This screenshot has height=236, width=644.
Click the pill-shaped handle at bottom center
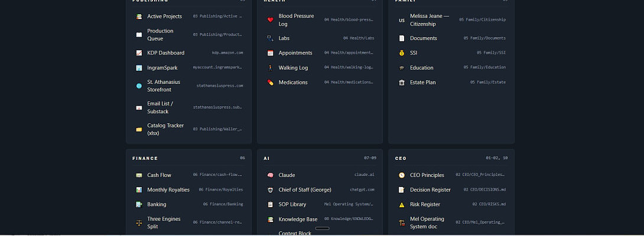click(323, 228)
